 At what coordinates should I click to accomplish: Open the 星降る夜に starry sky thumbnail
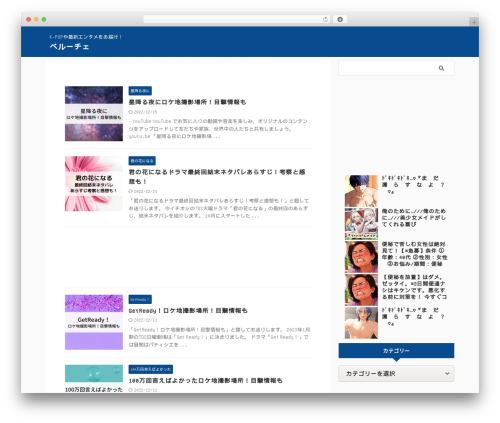tap(94, 114)
